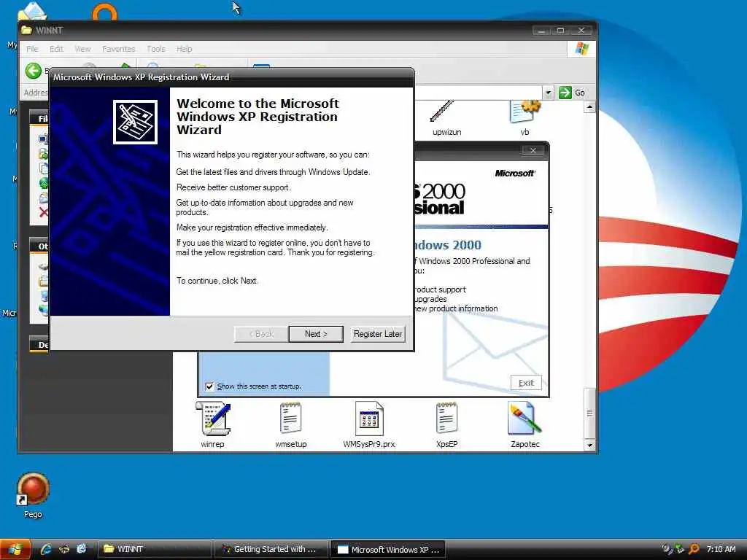Click the Registration Wizard logo image
The height and width of the screenshot is (560, 747).
[x=135, y=122]
